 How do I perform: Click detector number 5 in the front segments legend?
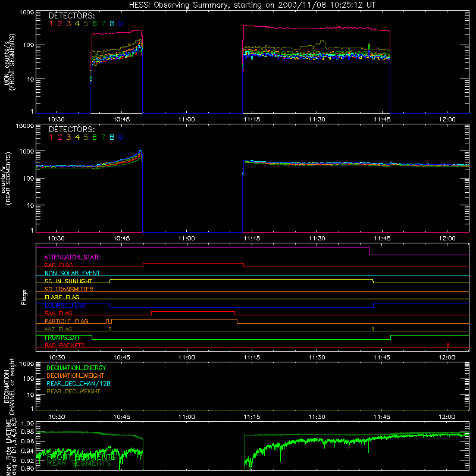point(86,24)
